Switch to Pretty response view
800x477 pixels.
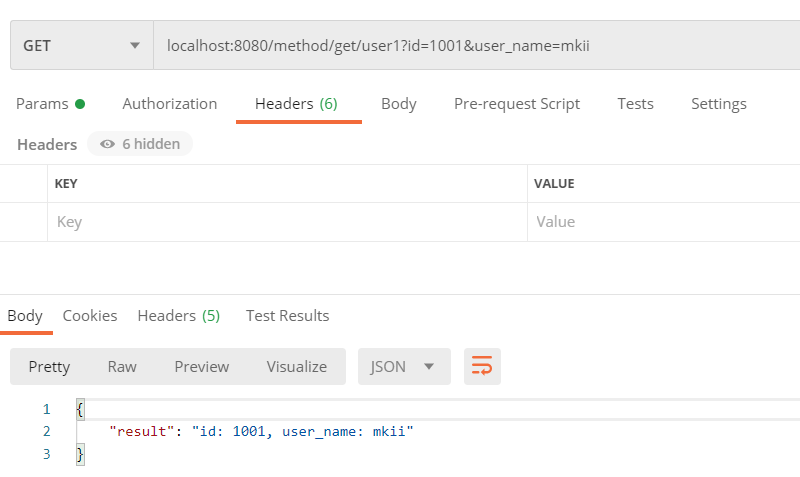49,367
